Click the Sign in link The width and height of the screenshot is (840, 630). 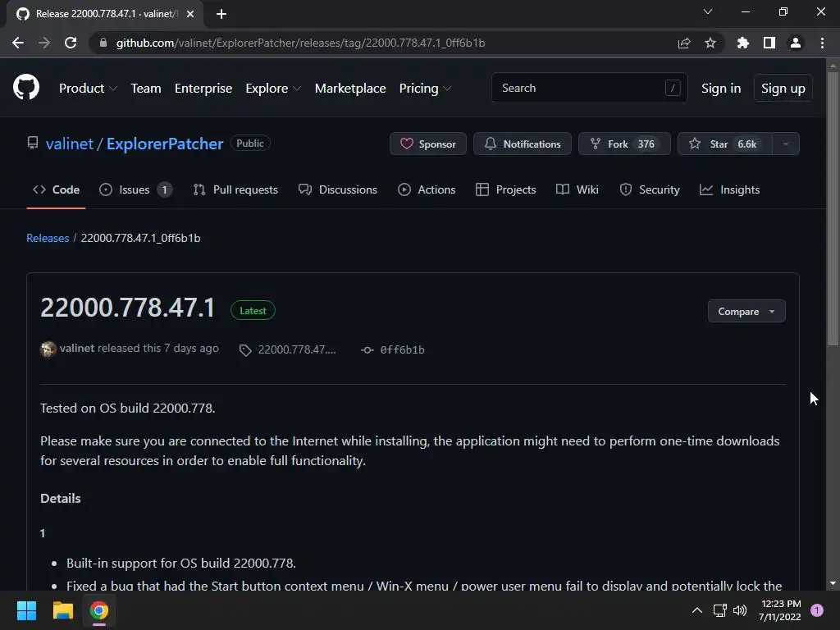(721, 89)
